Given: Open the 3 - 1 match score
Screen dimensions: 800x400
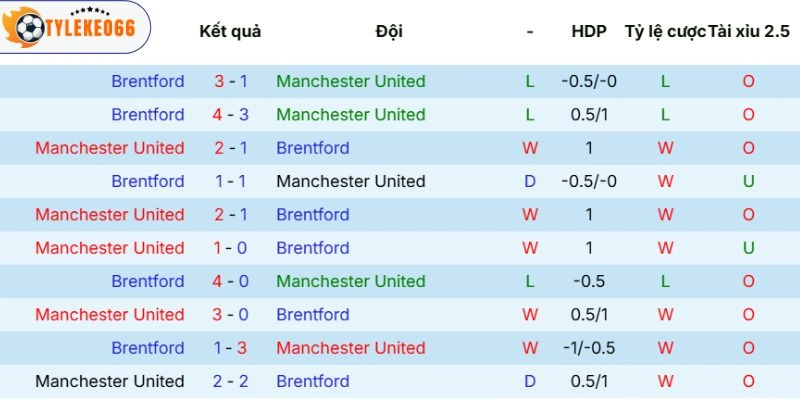Looking at the screenshot, I should (x=230, y=81).
